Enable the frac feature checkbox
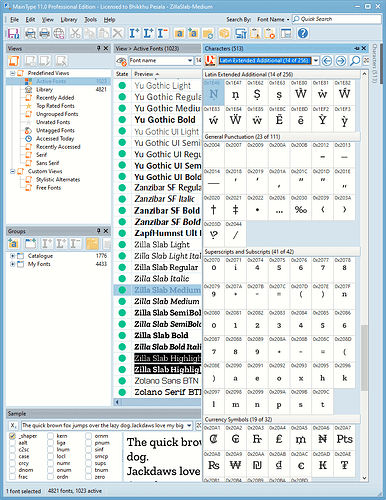Screen dimensions: 386x500 pyautogui.click(x=12, y=477)
